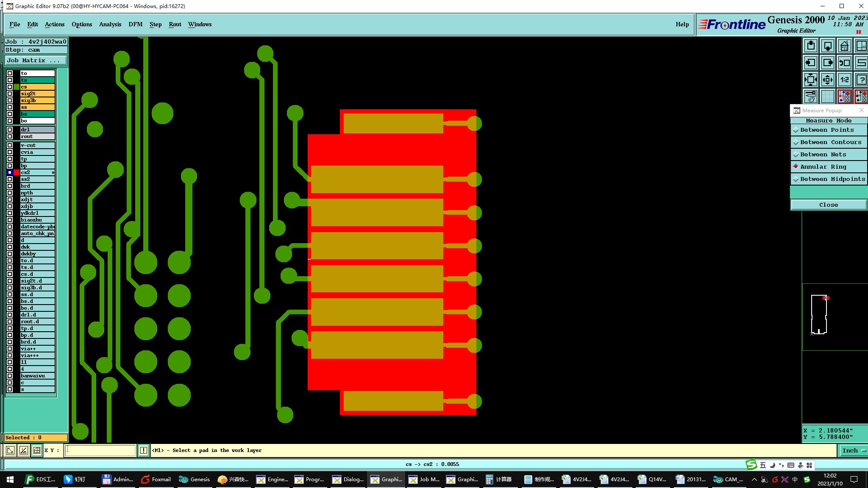Open the Analysis menu
This screenshot has height=488, width=868.
[x=110, y=24]
